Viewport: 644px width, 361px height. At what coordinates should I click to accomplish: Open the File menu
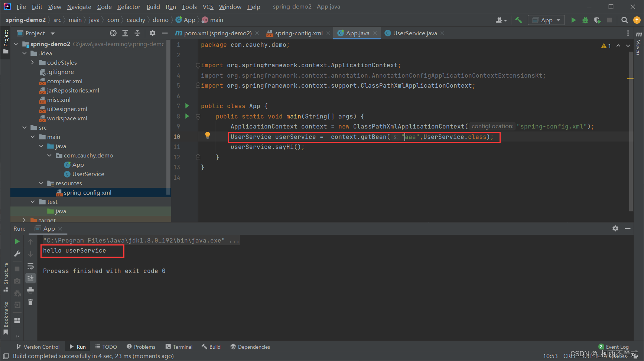(21, 7)
